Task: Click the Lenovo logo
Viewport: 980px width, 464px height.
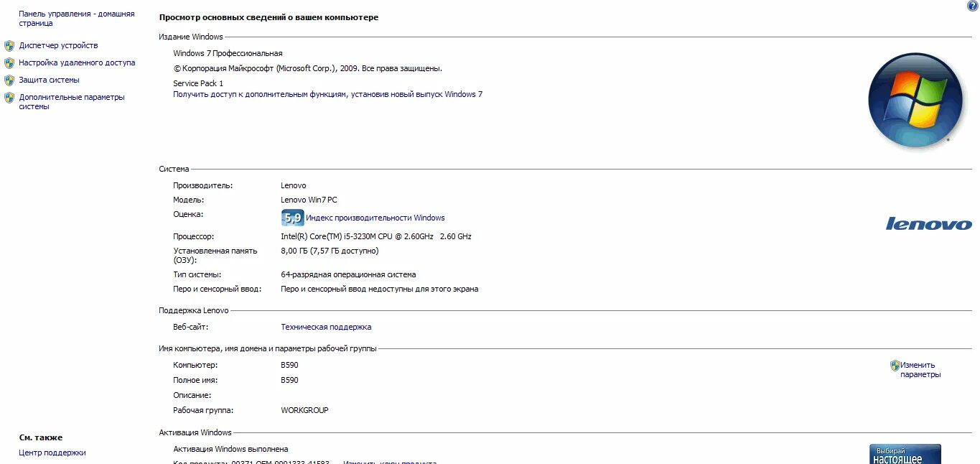Action: [x=930, y=223]
